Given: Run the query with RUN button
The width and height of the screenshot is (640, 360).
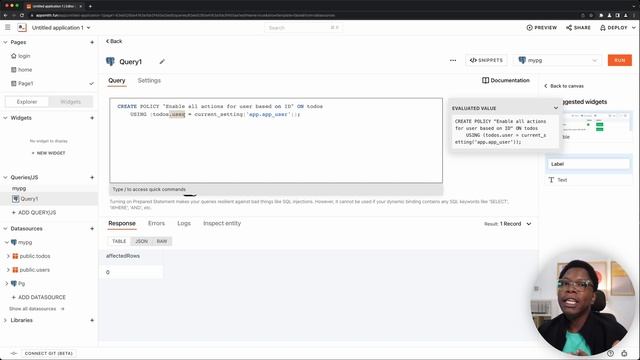Looking at the screenshot, I should 620,60.
